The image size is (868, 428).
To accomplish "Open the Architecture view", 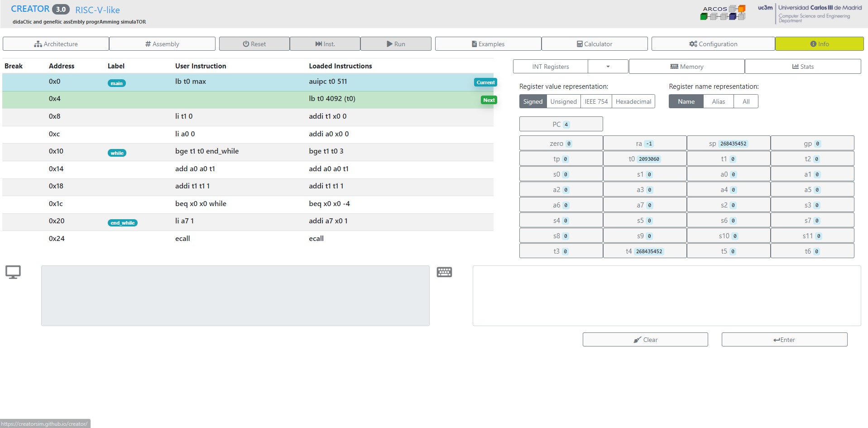I will (56, 44).
